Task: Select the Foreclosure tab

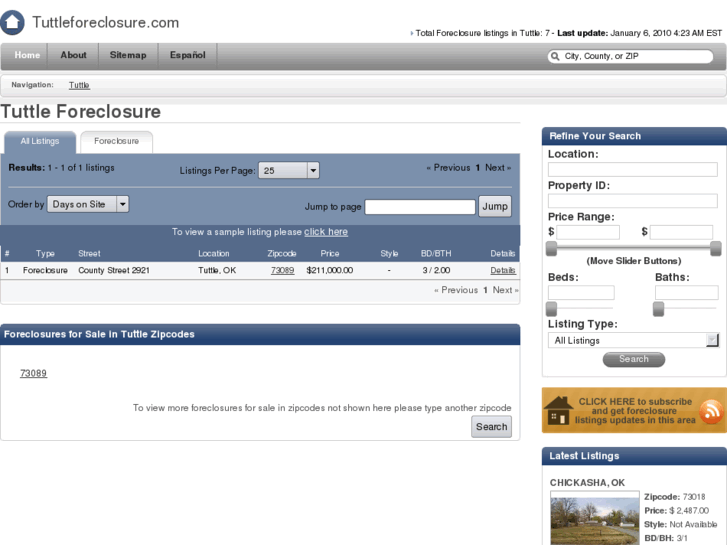Action: 116,141
